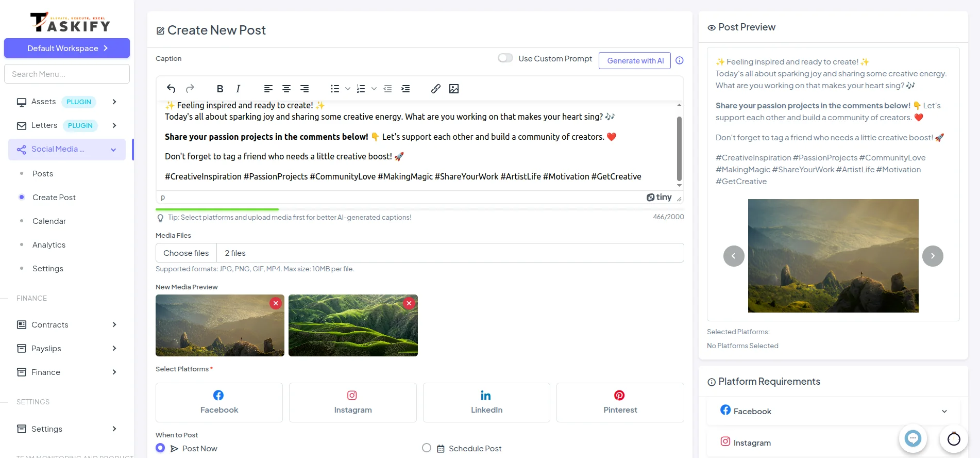Open the bullet list style dropdown arrow

tap(348, 89)
